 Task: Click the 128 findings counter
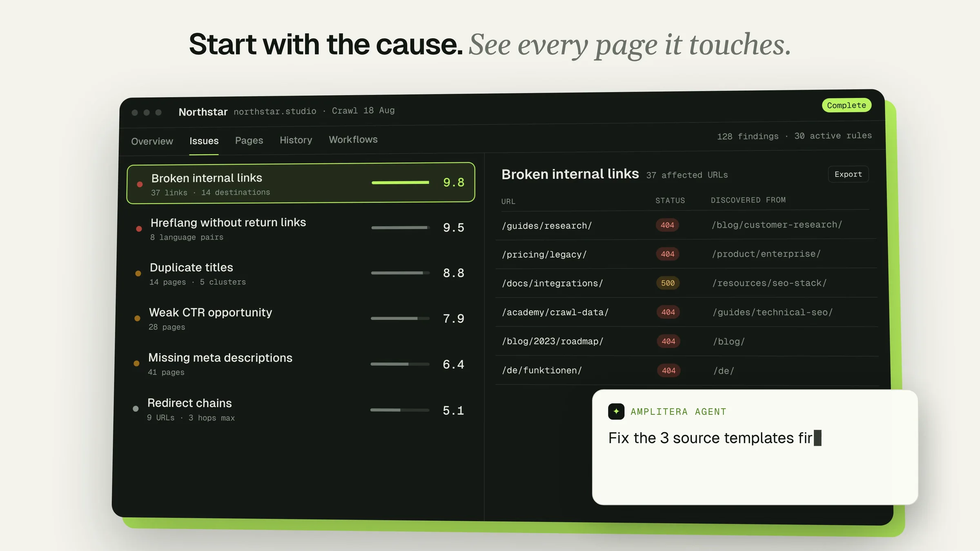(x=748, y=136)
